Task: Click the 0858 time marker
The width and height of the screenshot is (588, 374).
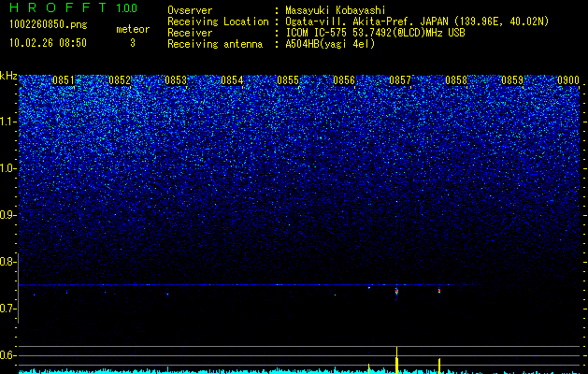Action: pos(456,80)
